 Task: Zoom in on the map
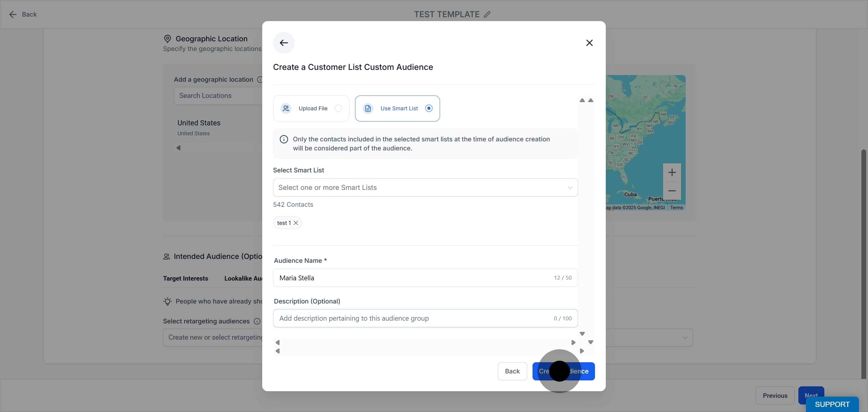coord(672,172)
